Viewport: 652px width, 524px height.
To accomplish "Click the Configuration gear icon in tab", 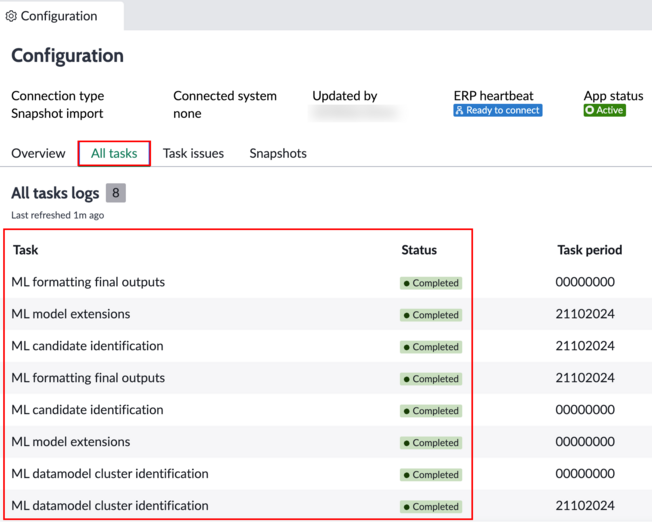I will click(x=11, y=16).
